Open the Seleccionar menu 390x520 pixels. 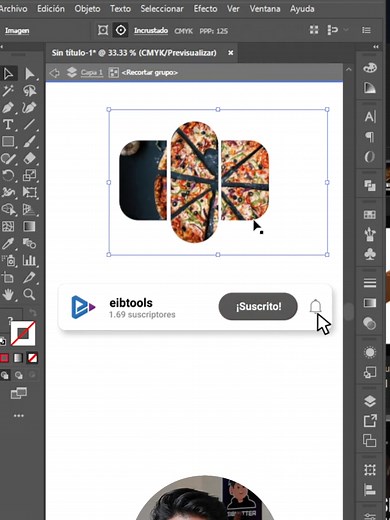point(162,9)
